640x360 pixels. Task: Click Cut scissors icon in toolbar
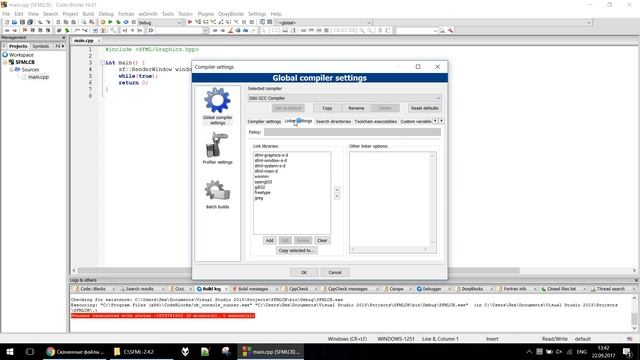click(x=58, y=22)
